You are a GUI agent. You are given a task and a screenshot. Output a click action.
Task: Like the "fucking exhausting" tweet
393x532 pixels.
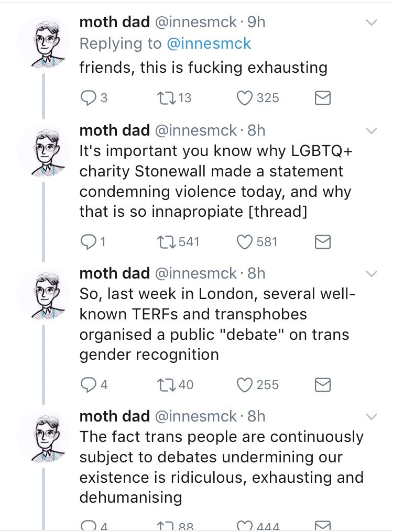(x=245, y=98)
